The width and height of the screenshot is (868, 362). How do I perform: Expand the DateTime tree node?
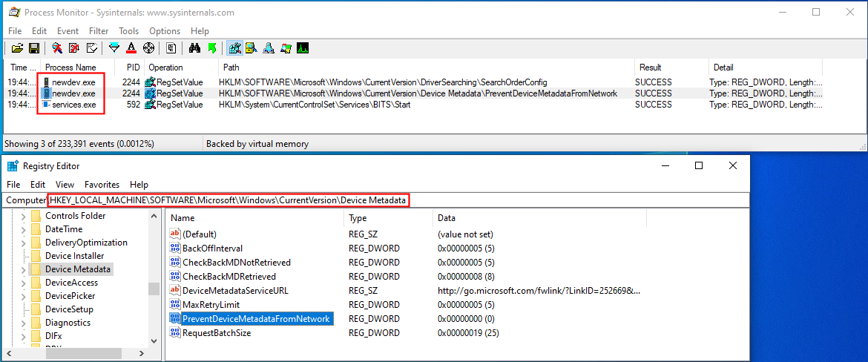pos(23,229)
